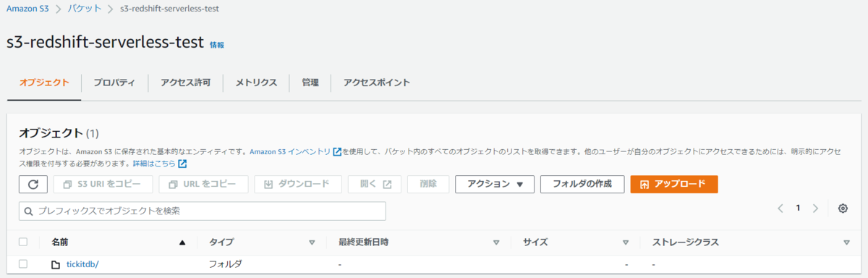Select the アクセスポイント tab
Image resolution: width=868 pixels, height=278 pixels.
click(377, 83)
